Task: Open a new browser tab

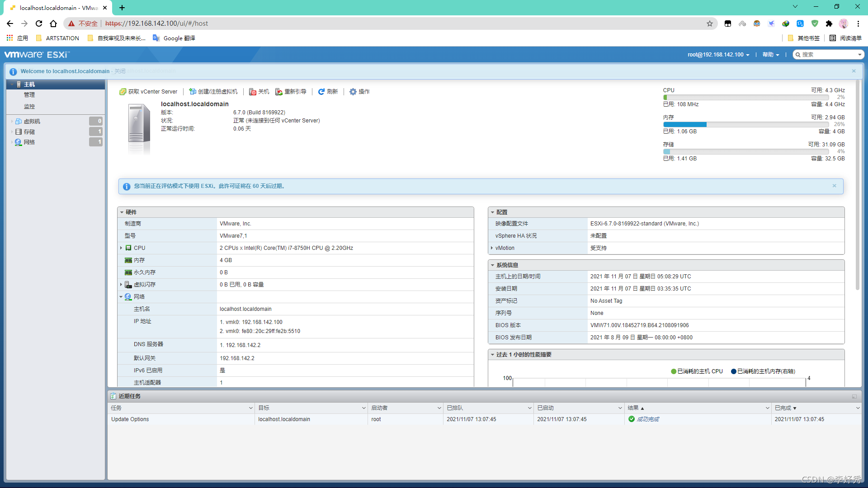Action: (122, 8)
